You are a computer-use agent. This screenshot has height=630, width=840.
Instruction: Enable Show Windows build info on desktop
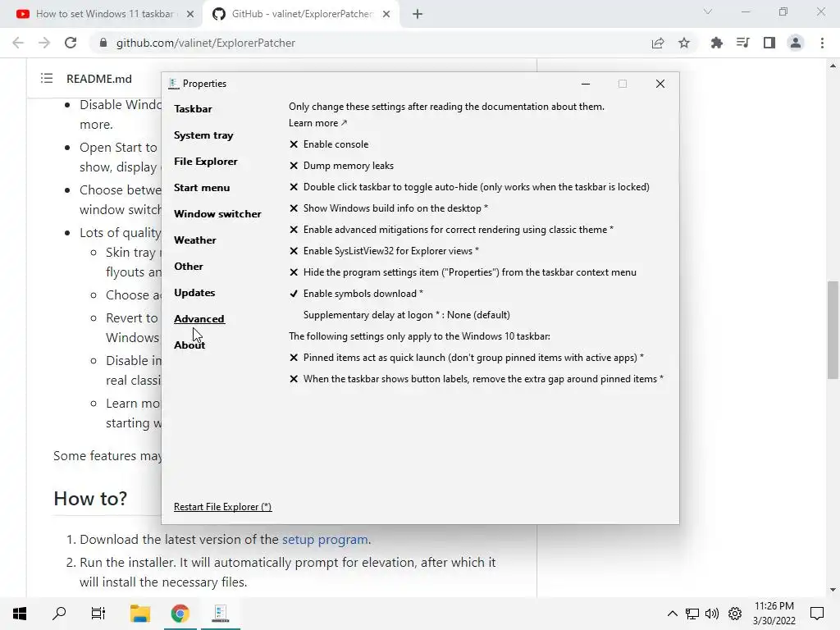pyautogui.click(x=388, y=208)
